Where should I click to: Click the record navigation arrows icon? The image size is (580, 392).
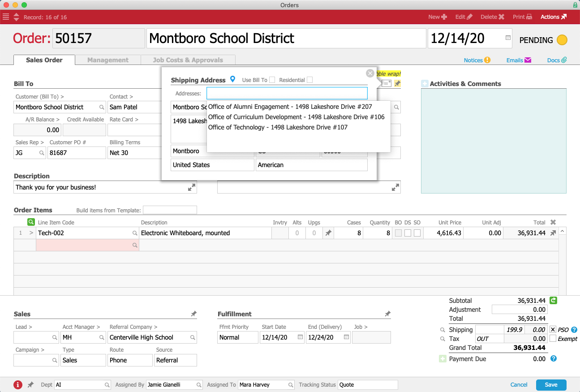point(16,17)
